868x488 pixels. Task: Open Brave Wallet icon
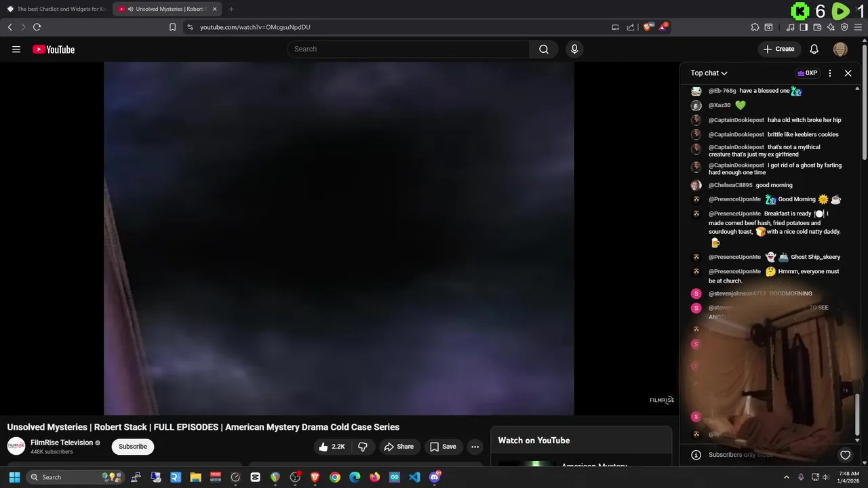(x=817, y=27)
